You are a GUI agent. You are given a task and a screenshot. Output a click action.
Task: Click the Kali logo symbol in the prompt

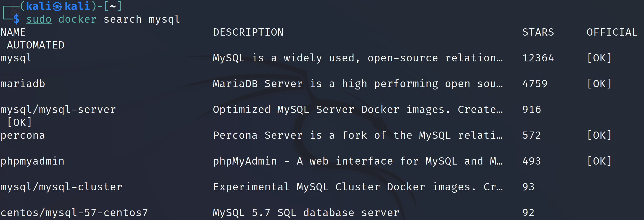coord(57,6)
